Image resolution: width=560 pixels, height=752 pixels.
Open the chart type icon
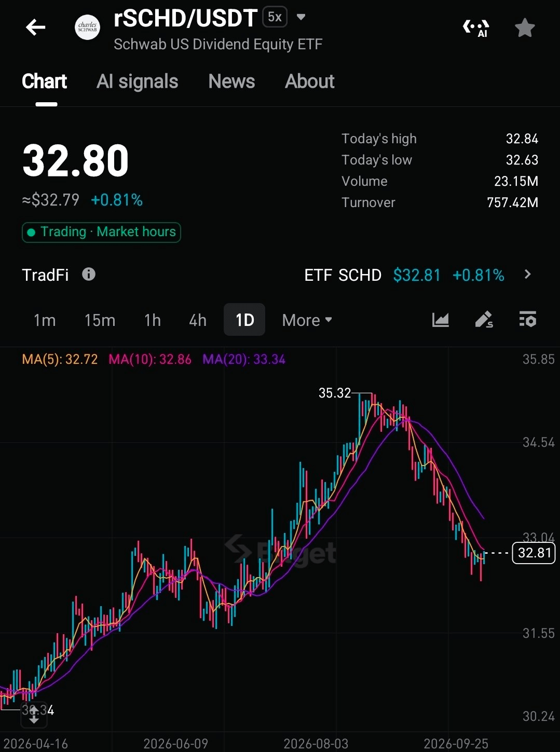click(440, 320)
